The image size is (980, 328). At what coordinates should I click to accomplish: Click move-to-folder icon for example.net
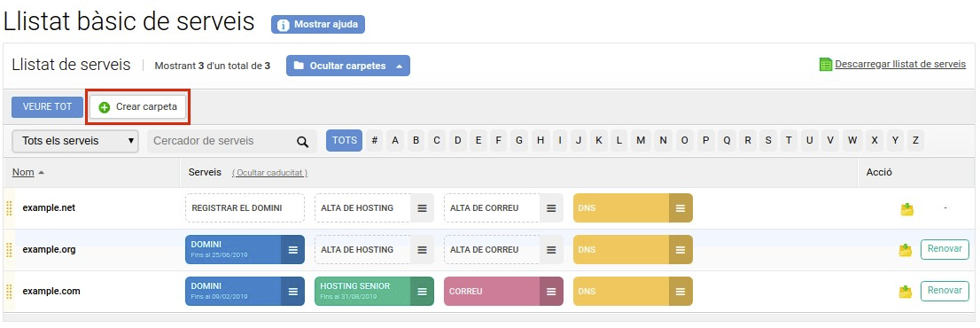906,208
